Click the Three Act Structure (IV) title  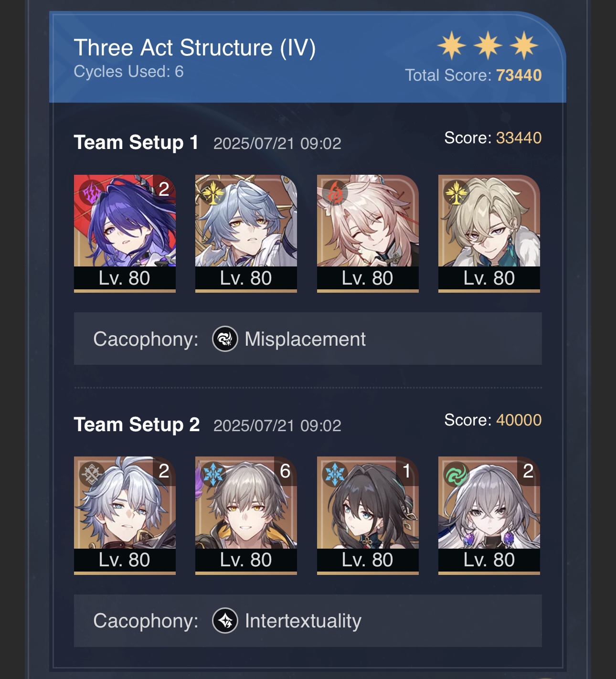(x=195, y=48)
